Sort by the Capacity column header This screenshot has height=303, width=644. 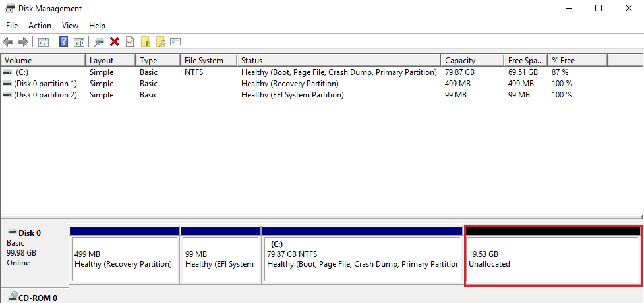click(x=473, y=61)
